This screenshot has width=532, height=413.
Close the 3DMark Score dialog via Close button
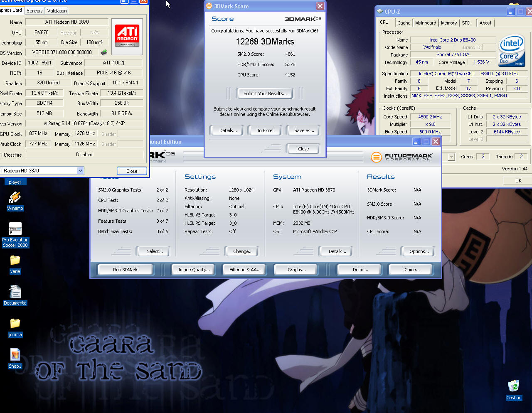303,149
